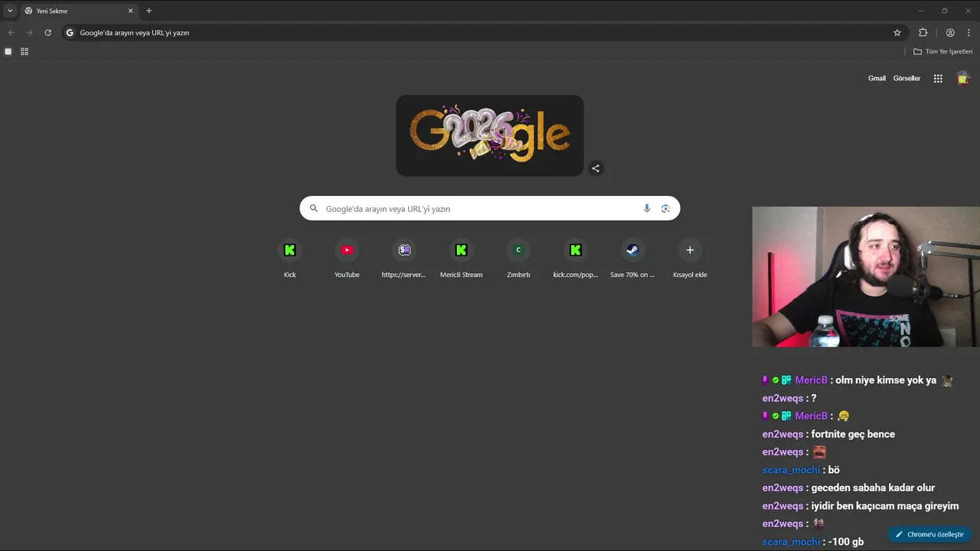This screenshot has width=980, height=551.
Task: Click chat message 'fortnite geç bence'
Action: pyautogui.click(x=853, y=434)
